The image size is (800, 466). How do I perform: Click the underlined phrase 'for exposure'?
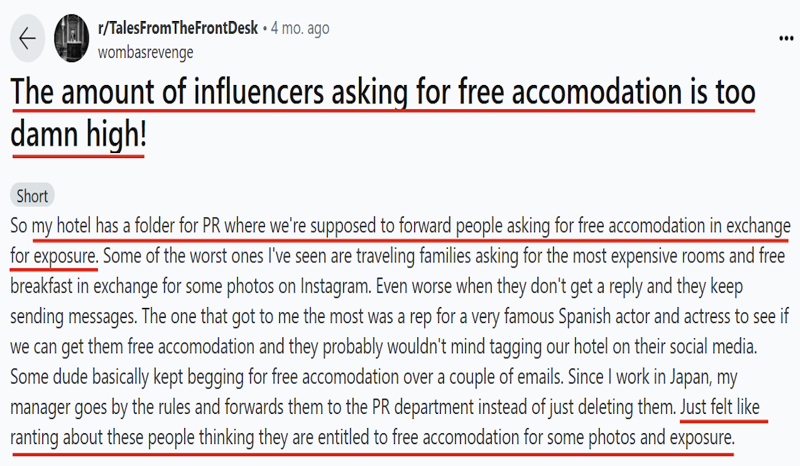(x=53, y=256)
